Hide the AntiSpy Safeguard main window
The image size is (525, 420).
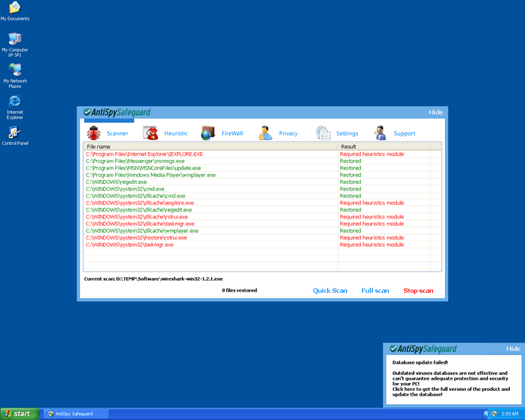point(436,112)
